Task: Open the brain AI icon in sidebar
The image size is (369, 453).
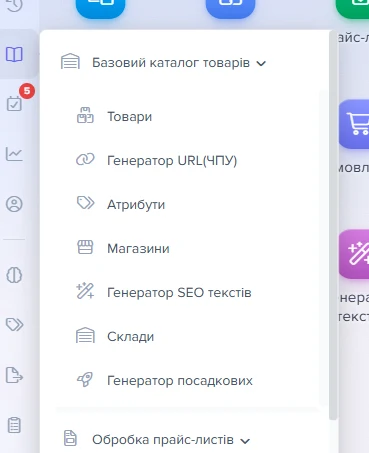Action: (x=14, y=275)
